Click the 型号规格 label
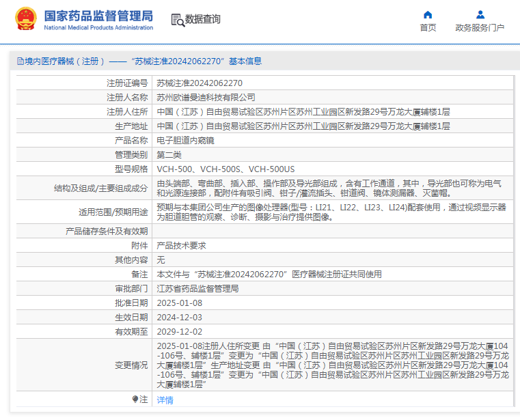 point(131,169)
